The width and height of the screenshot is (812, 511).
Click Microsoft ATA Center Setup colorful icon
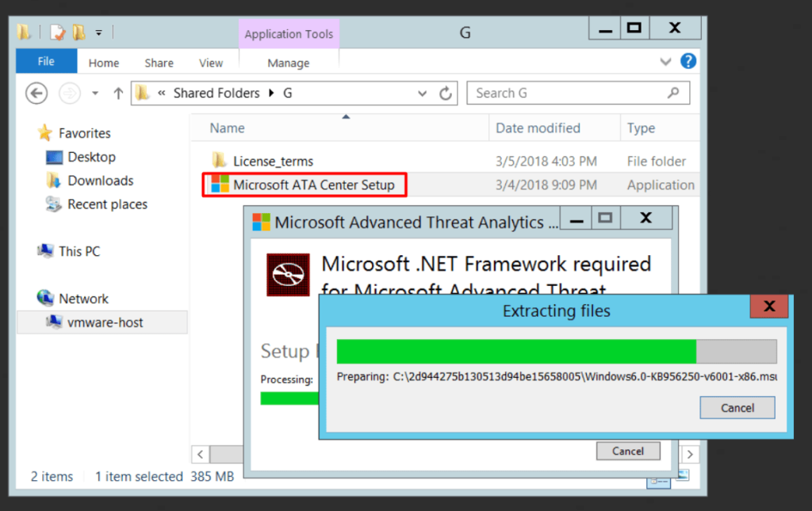(220, 184)
